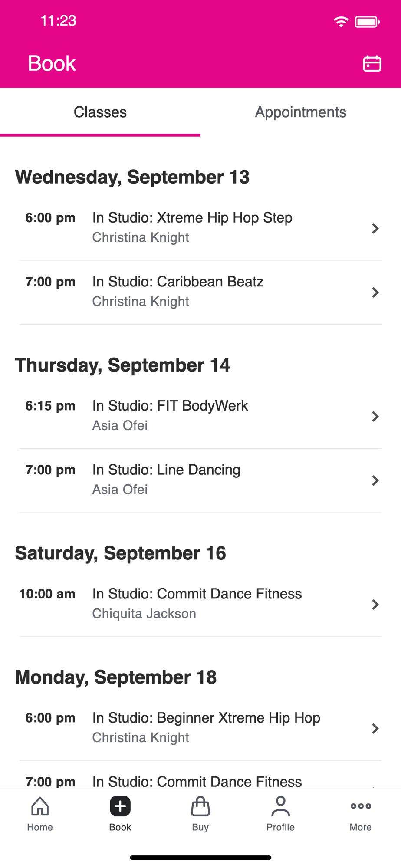The height and width of the screenshot is (868, 401).
Task: Select In Studio: Line Dancing class
Action: click(200, 480)
